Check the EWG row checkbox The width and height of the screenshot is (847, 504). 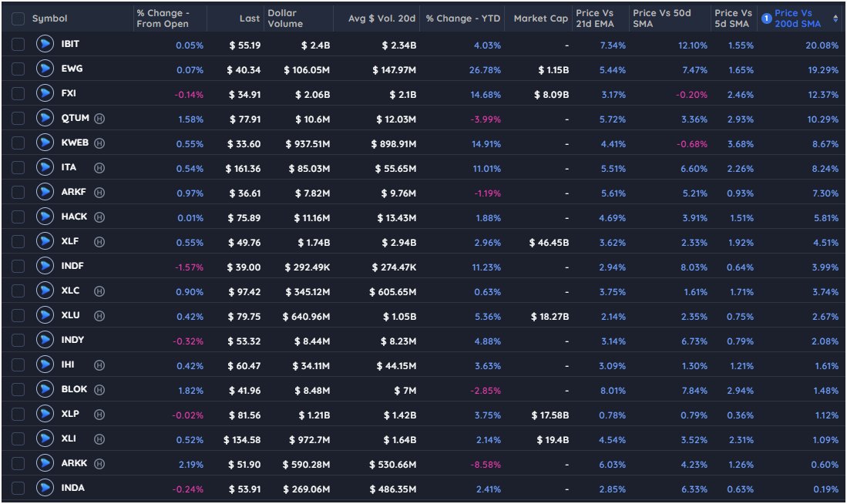[18, 69]
